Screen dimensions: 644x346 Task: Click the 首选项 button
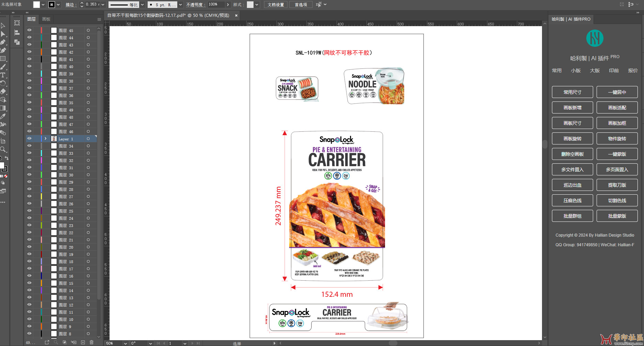click(x=301, y=4)
